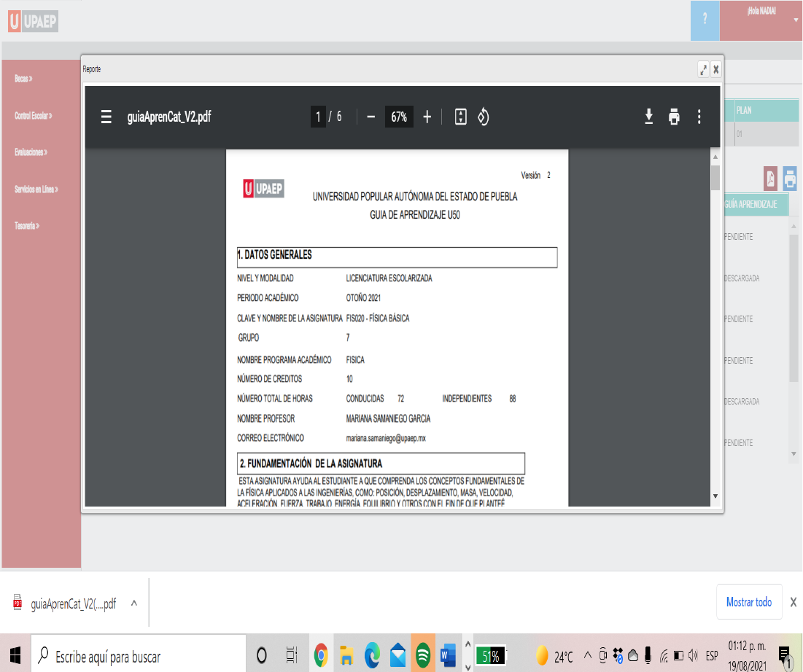Screen dimensions: 803x672
Task: Rotate the PDF document counterclockwise
Action: click(483, 117)
